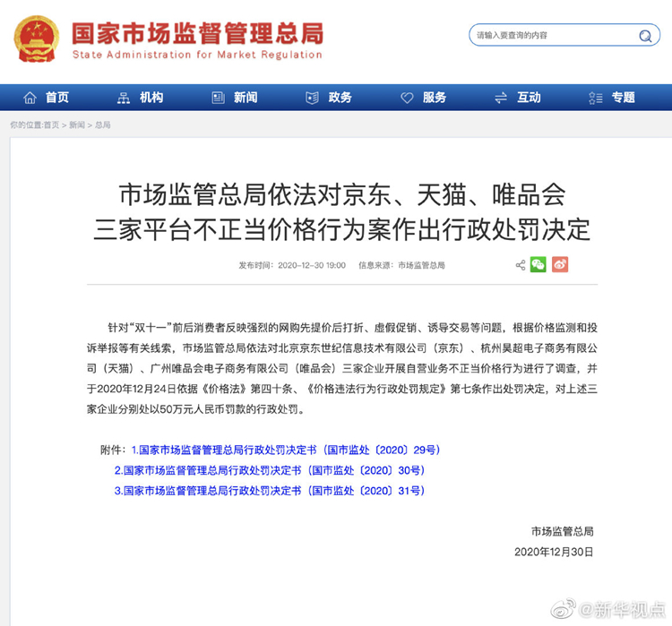Focus the 请输入要查询的内容 search box

pyautogui.click(x=551, y=36)
